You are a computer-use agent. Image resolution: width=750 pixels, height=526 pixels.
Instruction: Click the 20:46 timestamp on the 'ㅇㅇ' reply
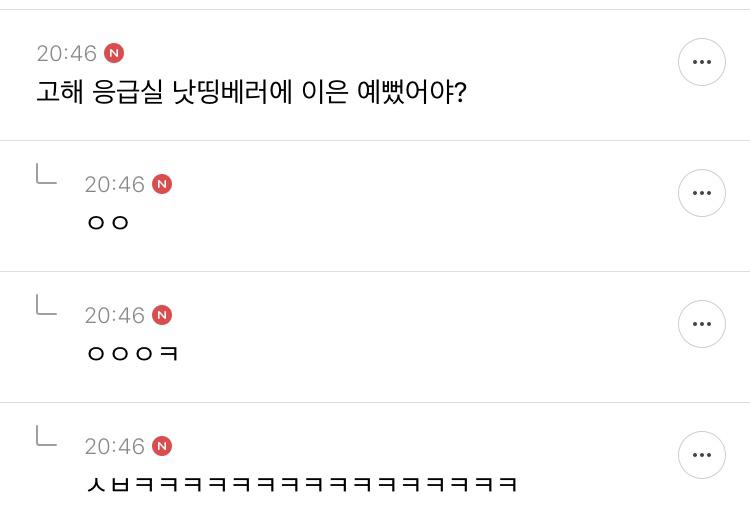point(114,185)
